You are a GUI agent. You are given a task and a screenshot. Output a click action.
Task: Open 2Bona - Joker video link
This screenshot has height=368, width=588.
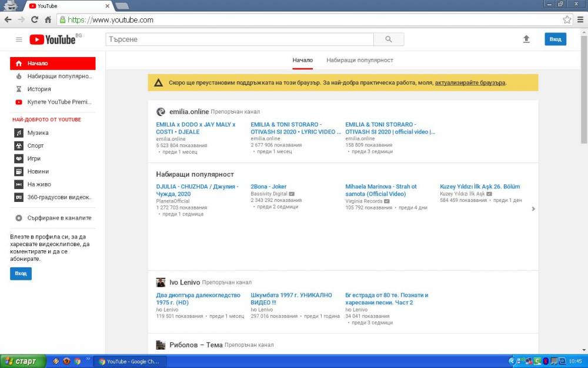[x=269, y=187]
